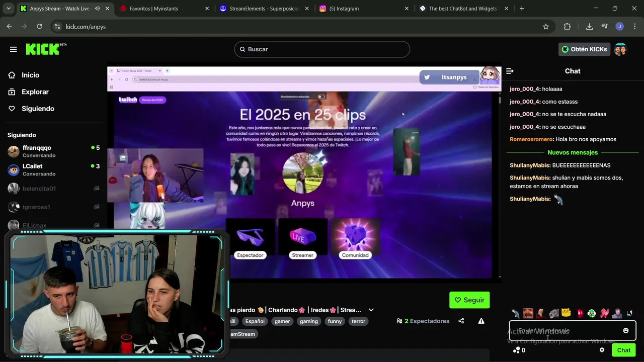Open the Chrome profile J avatar
Image resolution: width=644 pixels, height=362 pixels.
[x=619, y=27]
